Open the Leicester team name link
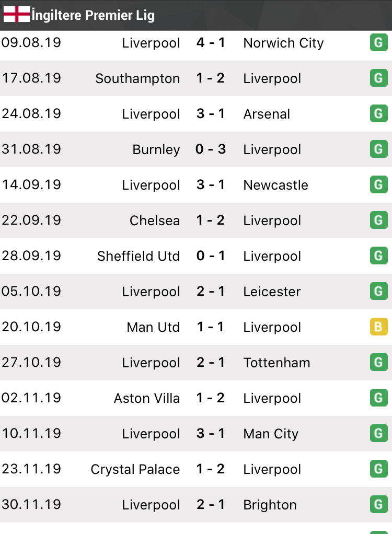This screenshot has width=392, height=534. [x=272, y=292]
